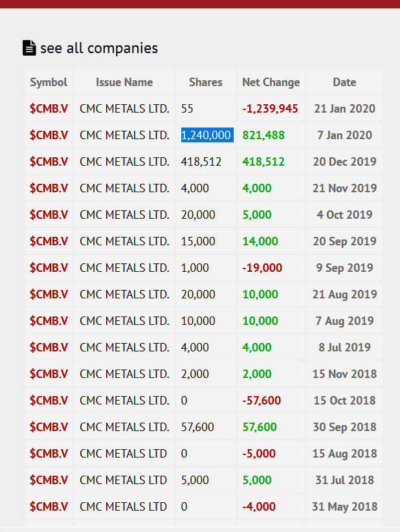Select the Shares column header

205,82
